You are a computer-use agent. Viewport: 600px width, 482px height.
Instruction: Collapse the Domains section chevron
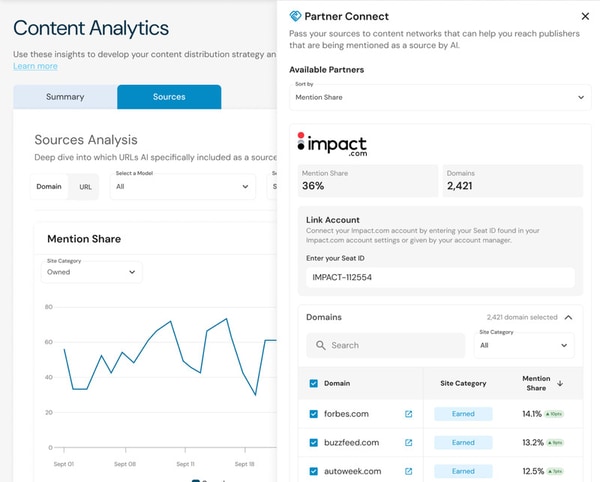[569, 317]
